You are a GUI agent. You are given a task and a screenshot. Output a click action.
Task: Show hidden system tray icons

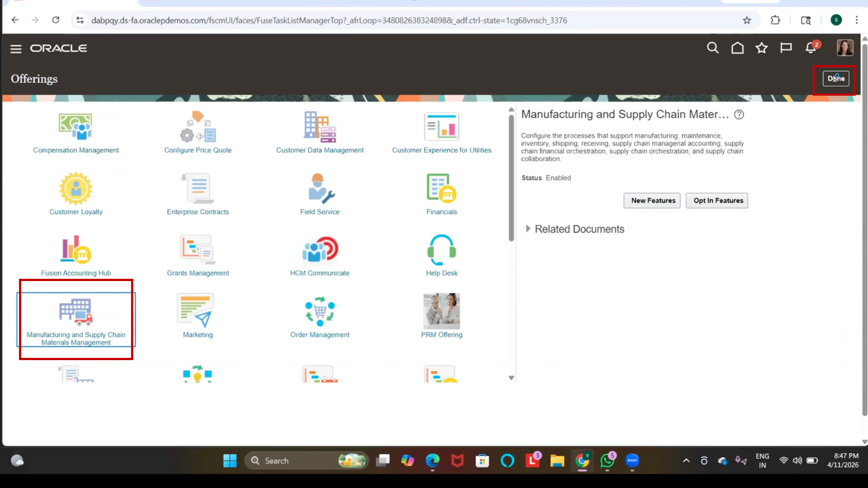[x=686, y=461]
